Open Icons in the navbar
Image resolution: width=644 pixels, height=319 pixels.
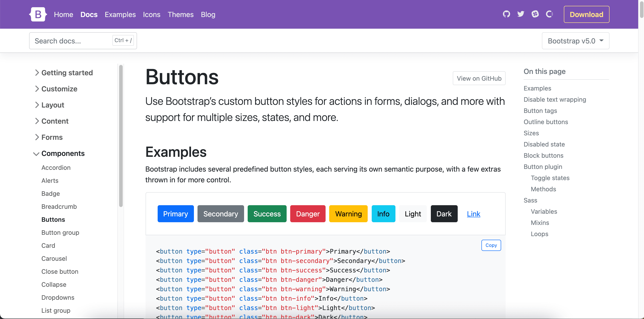[152, 15]
